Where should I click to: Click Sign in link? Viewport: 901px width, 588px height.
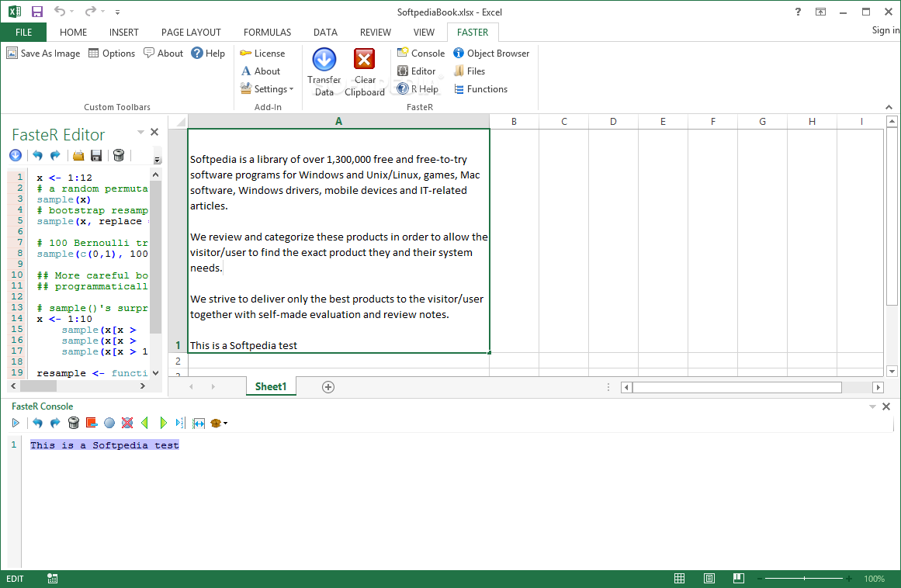coord(885,30)
